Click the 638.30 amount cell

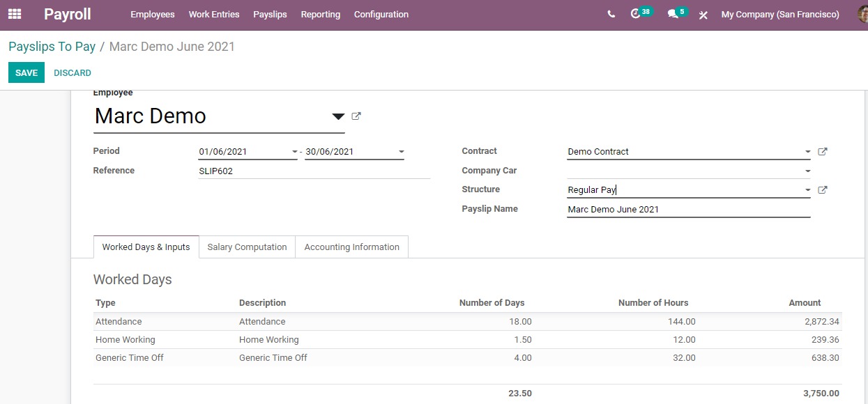(825, 358)
